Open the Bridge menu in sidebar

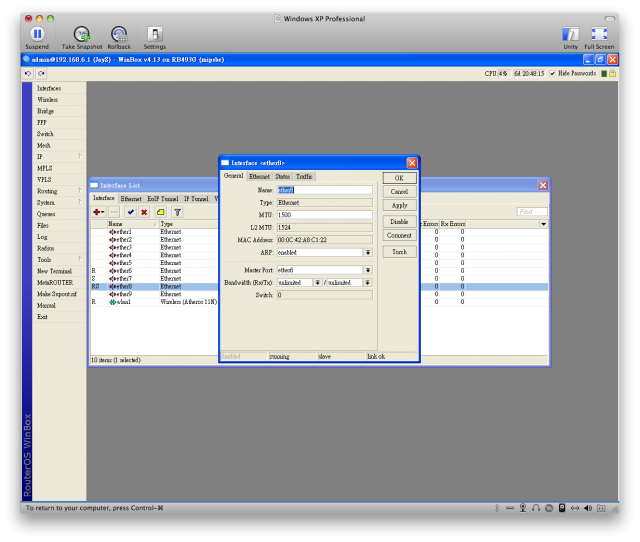click(x=45, y=111)
